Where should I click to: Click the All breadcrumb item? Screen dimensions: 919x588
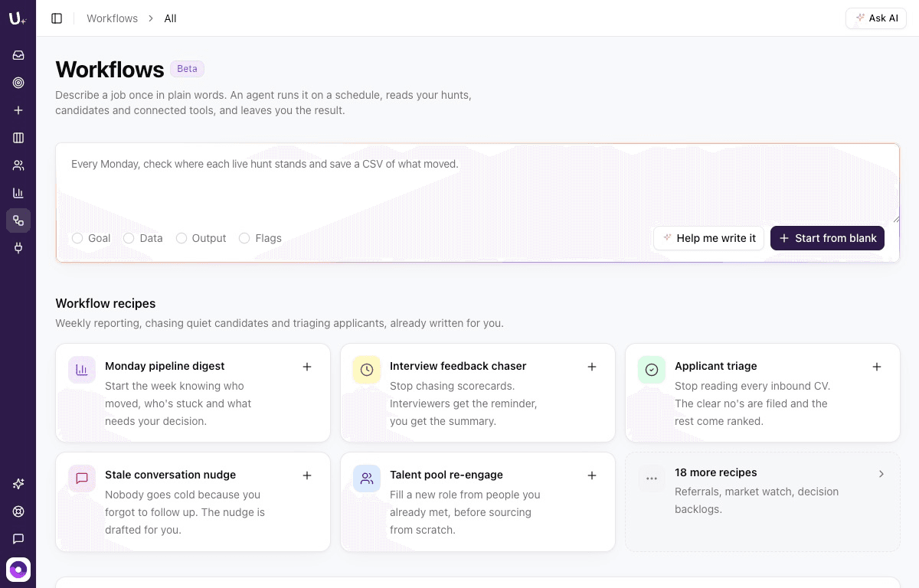(x=170, y=18)
